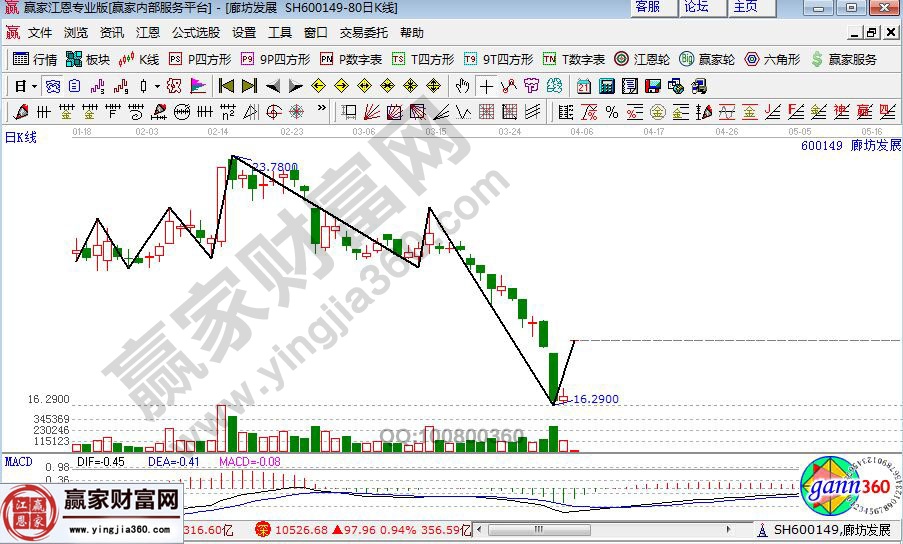903x544 pixels.
Task: Select the hand pan tool
Action: tap(463, 85)
